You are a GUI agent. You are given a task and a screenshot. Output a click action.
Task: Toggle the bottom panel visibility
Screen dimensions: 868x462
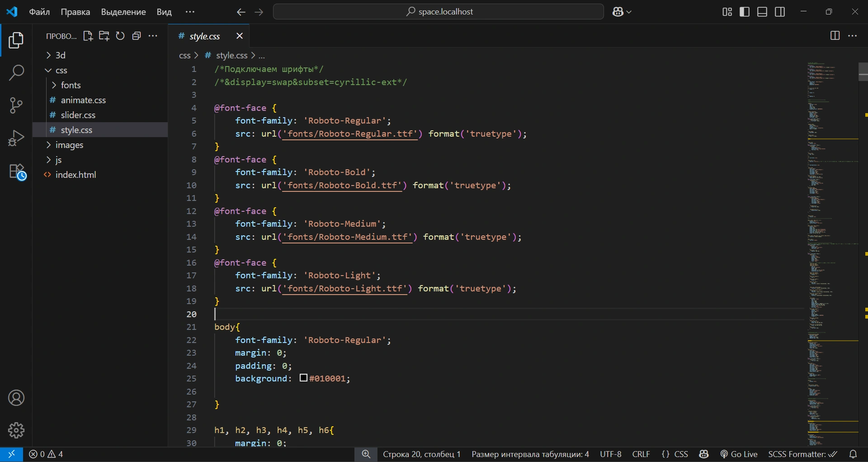point(762,12)
